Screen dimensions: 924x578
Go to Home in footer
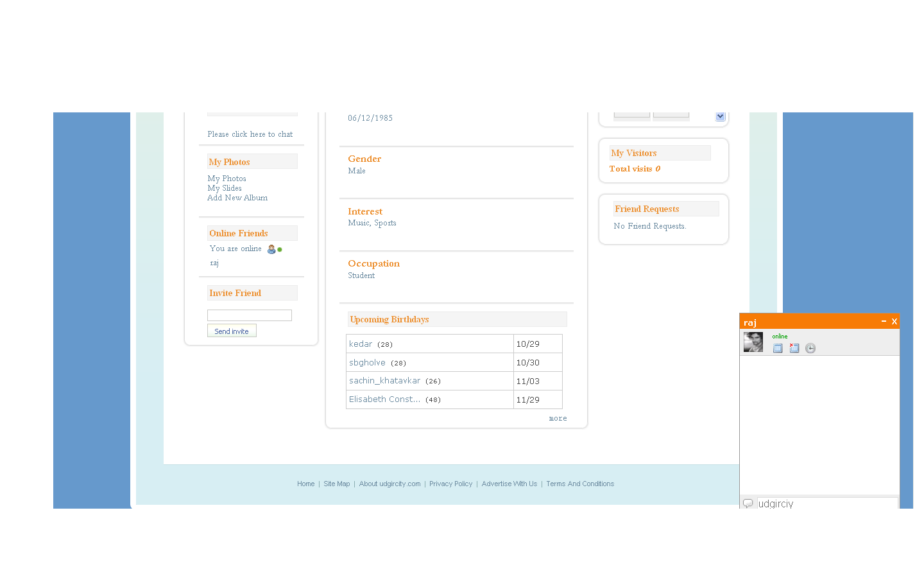(x=306, y=484)
